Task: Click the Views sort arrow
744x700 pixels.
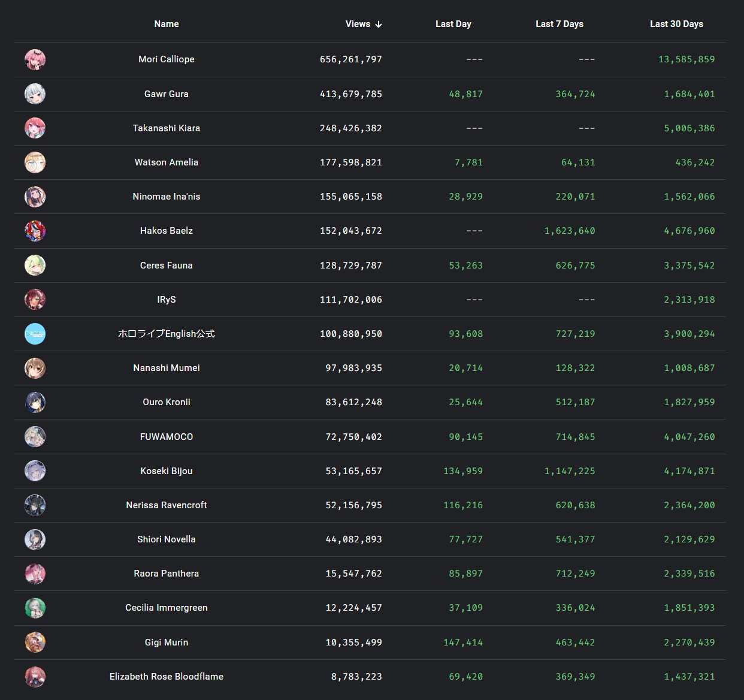Action: coord(379,24)
